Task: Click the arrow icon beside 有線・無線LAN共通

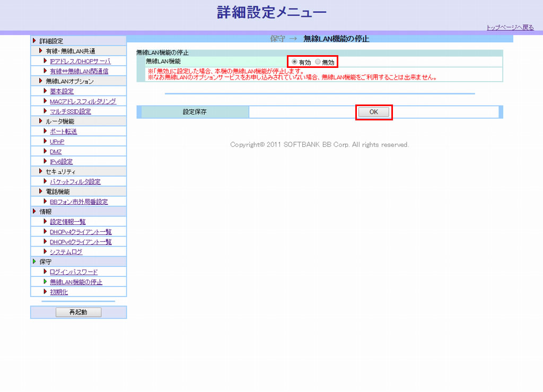Action: pos(41,51)
